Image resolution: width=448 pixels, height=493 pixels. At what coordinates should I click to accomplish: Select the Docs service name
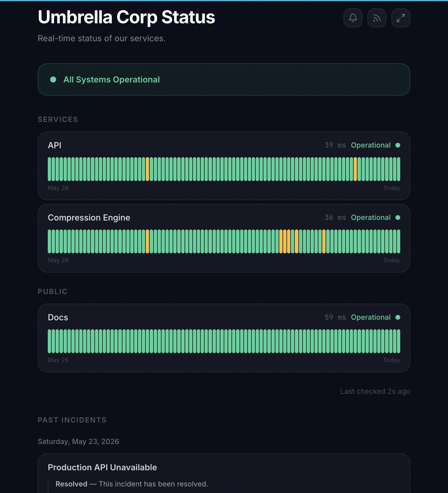point(58,317)
